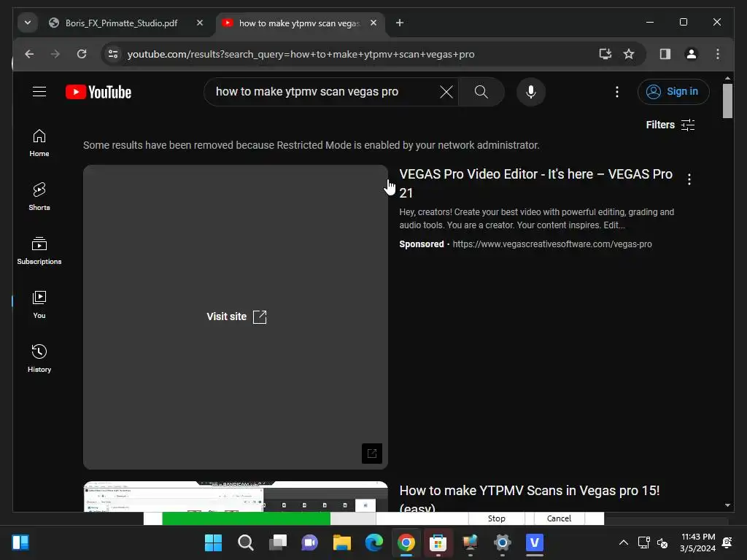The width and height of the screenshot is (747, 560).
Task: Open the tab search dropdown
Action: tap(28, 23)
